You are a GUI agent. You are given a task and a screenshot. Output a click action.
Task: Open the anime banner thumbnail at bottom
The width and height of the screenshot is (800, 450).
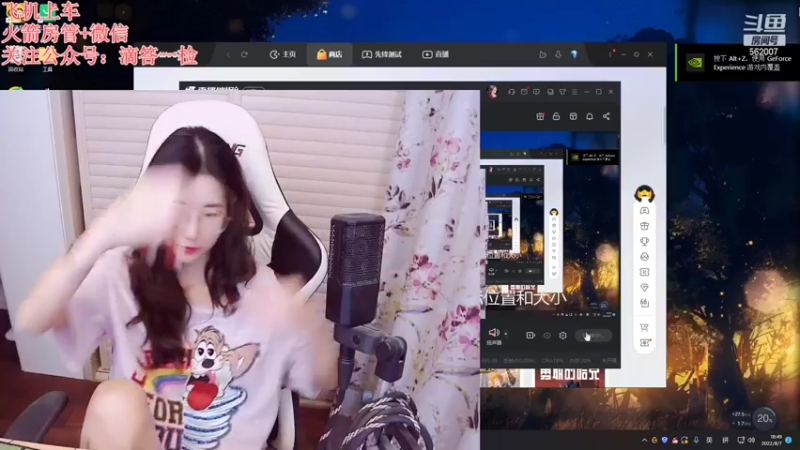(501, 378)
